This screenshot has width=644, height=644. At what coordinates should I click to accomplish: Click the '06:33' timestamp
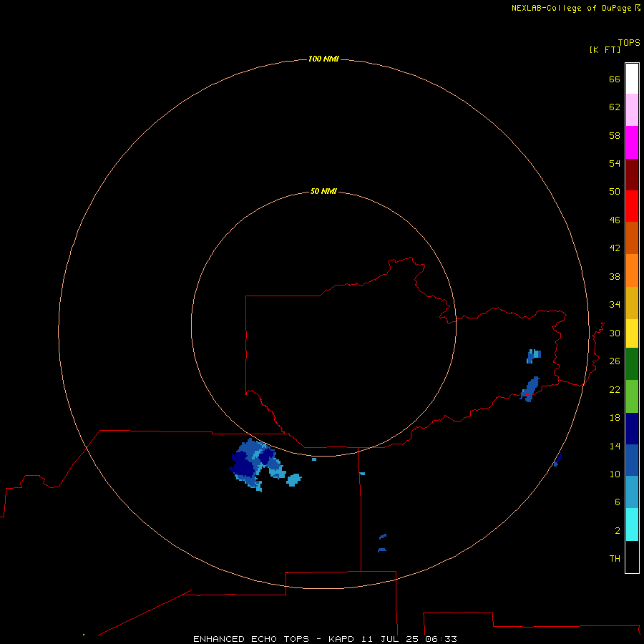441,639
